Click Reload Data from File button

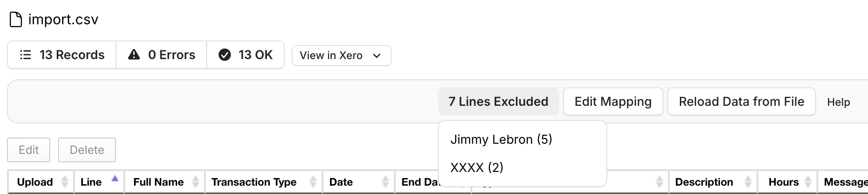[x=741, y=101]
